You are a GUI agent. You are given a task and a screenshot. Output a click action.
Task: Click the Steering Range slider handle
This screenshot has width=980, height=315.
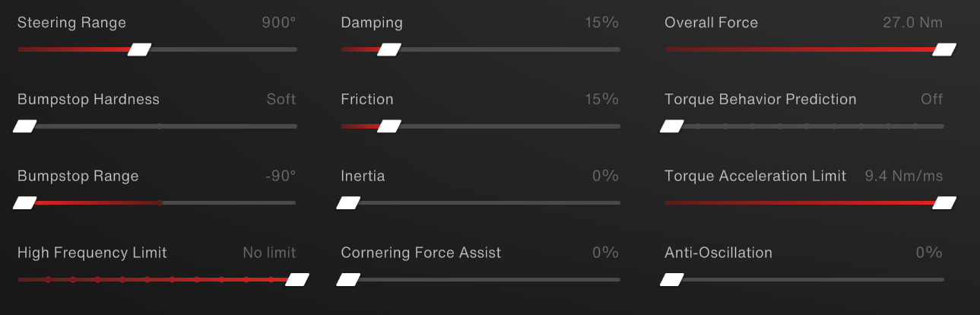point(139,49)
